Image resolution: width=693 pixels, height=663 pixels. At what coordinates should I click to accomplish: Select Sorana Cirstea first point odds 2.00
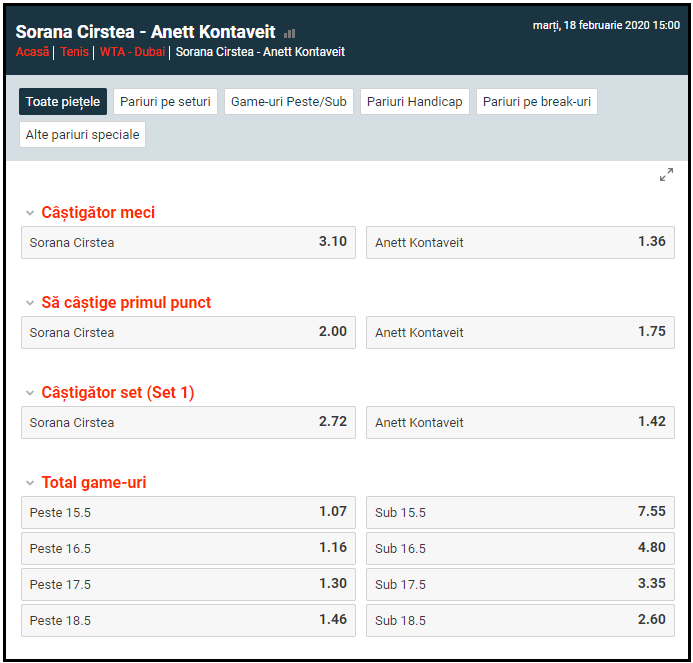pos(188,332)
